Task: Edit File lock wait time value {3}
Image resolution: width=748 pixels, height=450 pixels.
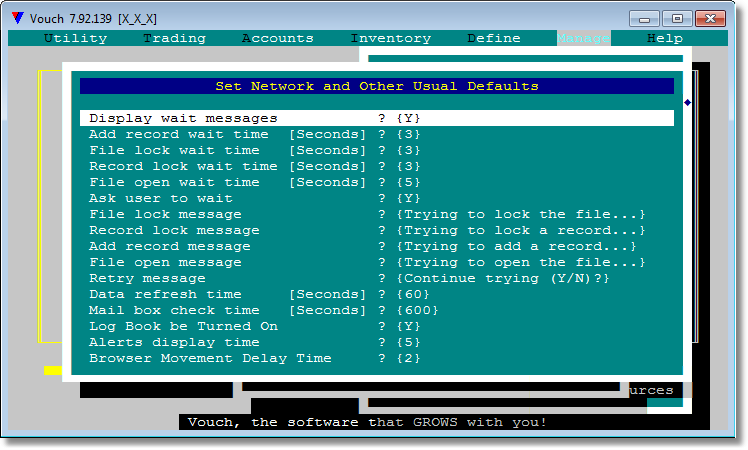Action: tap(408, 150)
